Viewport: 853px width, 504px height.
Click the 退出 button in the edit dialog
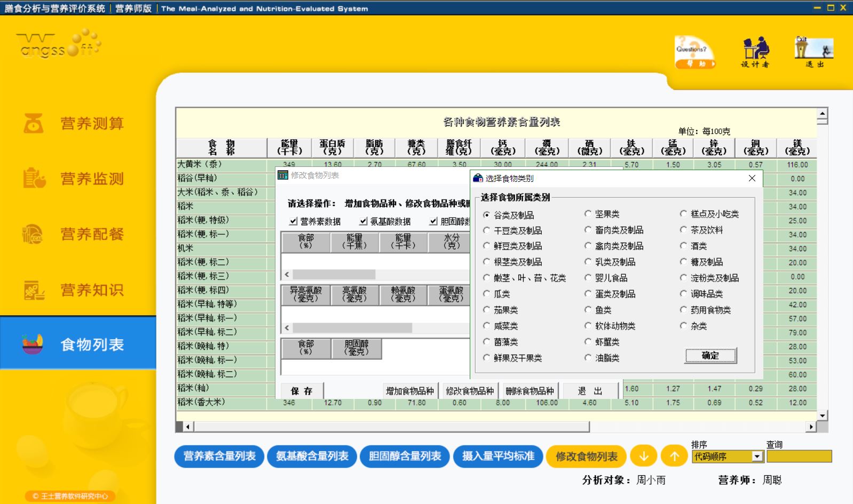(590, 391)
